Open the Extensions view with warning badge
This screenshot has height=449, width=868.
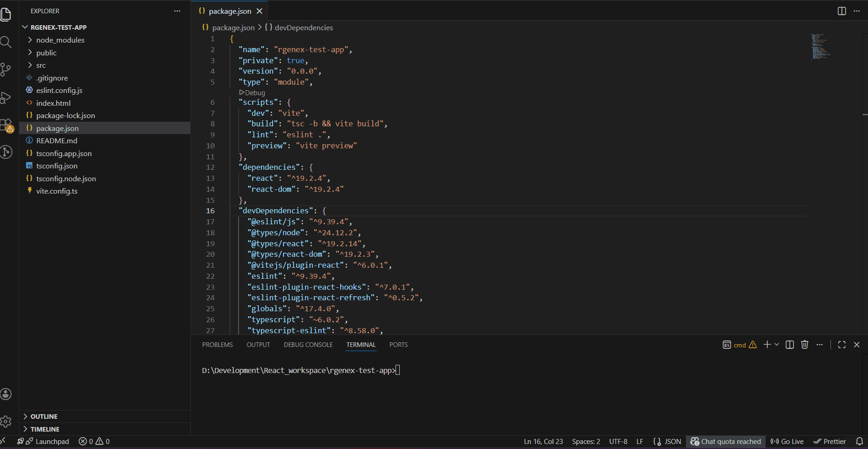click(7, 125)
